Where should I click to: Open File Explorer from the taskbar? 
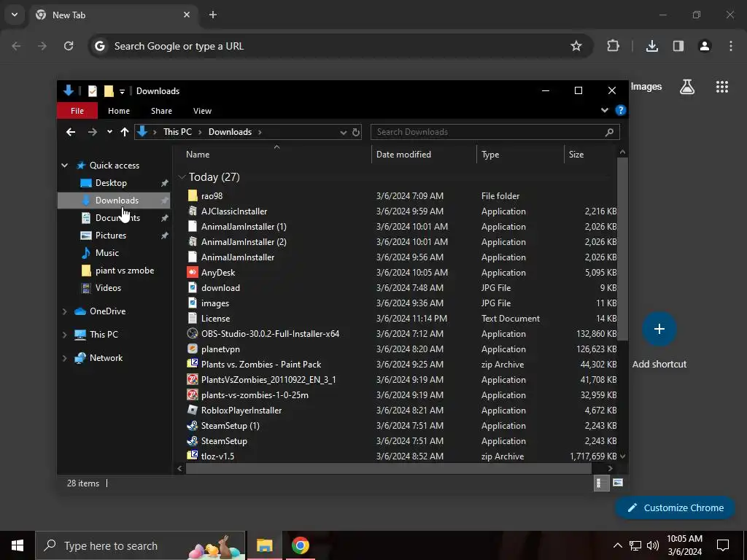click(264, 545)
